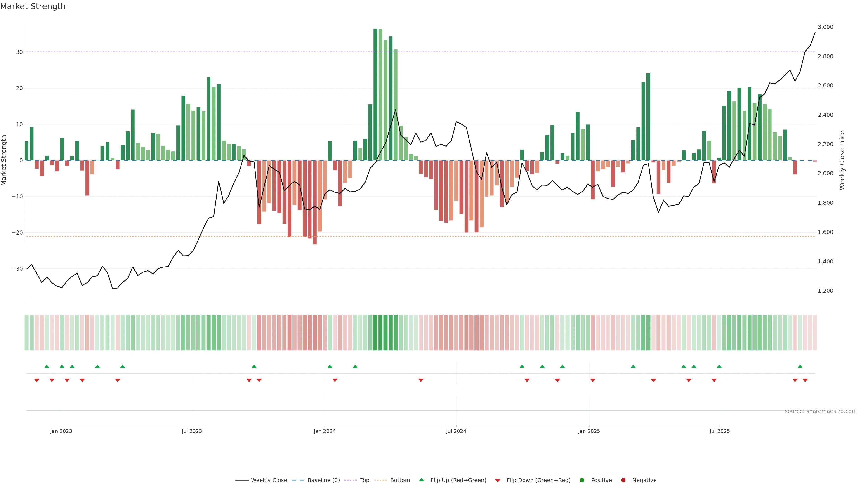Image resolution: width=868 pixels, height=488 pixels.
Task: Click the Weekly Close Price axis title
Action: click(842, 160)
